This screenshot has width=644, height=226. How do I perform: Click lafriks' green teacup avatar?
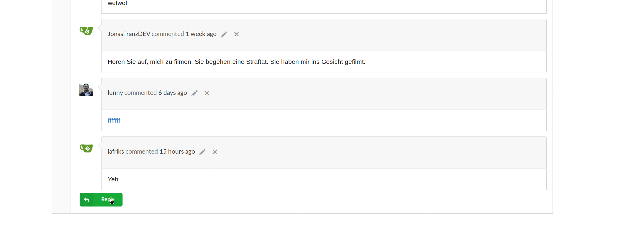[86, 148]
